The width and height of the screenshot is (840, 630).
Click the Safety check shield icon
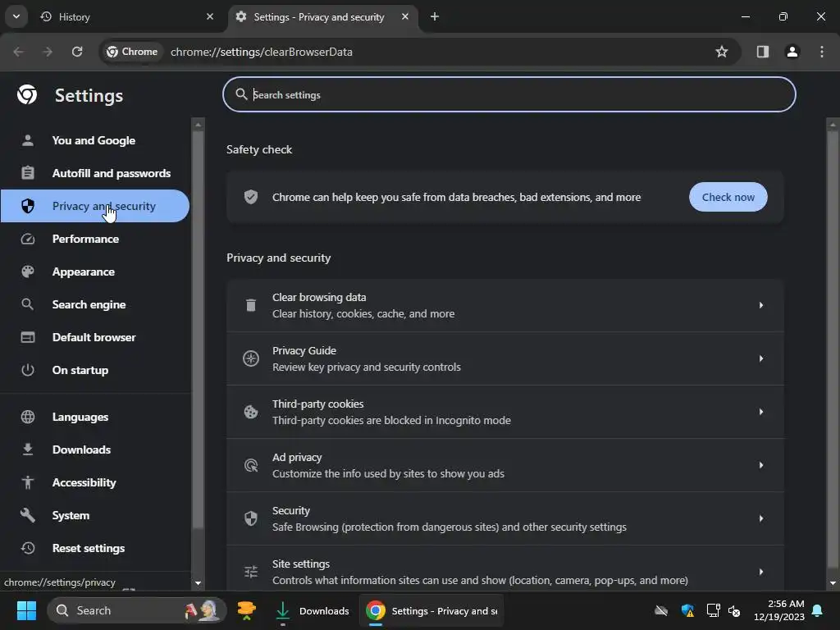251,197
